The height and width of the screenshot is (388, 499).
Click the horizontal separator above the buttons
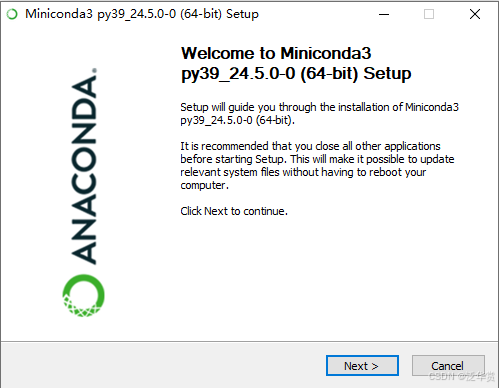249,341
